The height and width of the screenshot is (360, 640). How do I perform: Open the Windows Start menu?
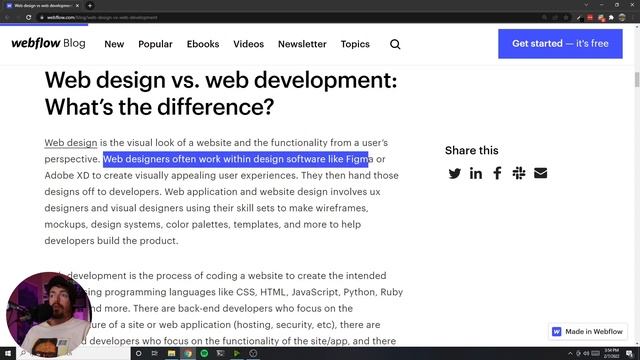click(x=8, y=353)
